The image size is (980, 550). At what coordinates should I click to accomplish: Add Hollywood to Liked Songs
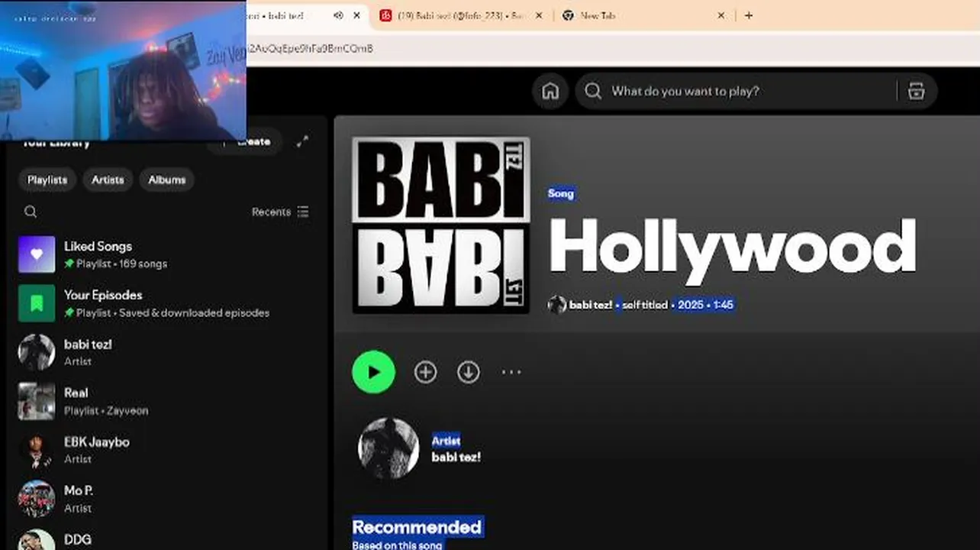point(425,372)
